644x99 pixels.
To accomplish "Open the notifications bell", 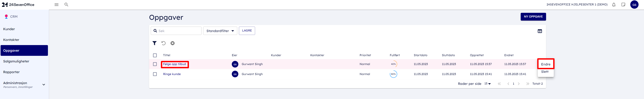I will pyautogui.click(x=614, y=5).
